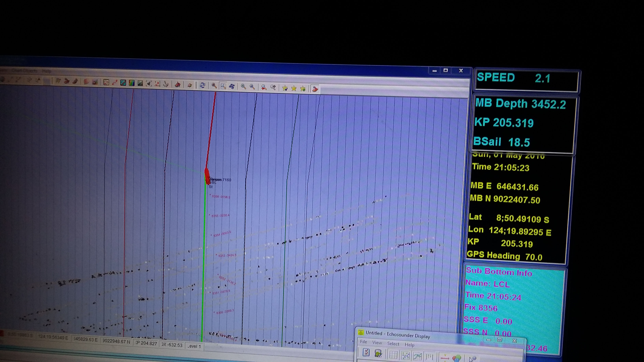This screenshot has width=644, height=362.
Task: Open the color palette display icon
Action: (132, 83)
